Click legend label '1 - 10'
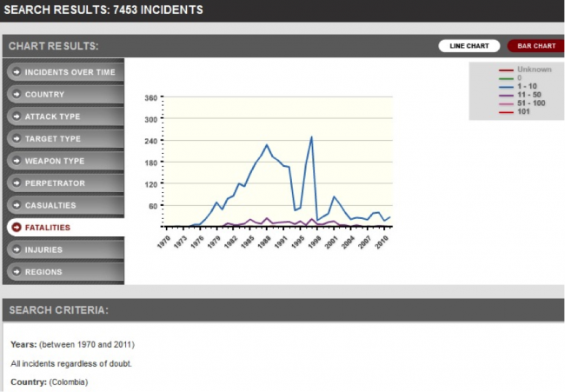 527,86
